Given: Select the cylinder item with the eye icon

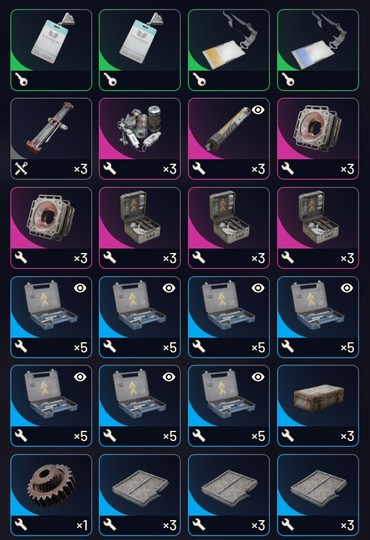Looking at the screenshot, I should 229,138.
